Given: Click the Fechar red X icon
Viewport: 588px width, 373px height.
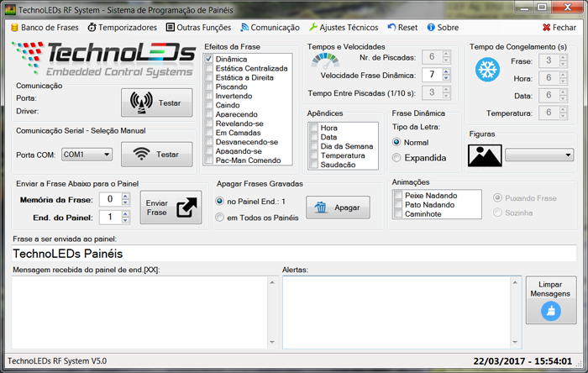Looking at the screenshot, I should [546, 28].
